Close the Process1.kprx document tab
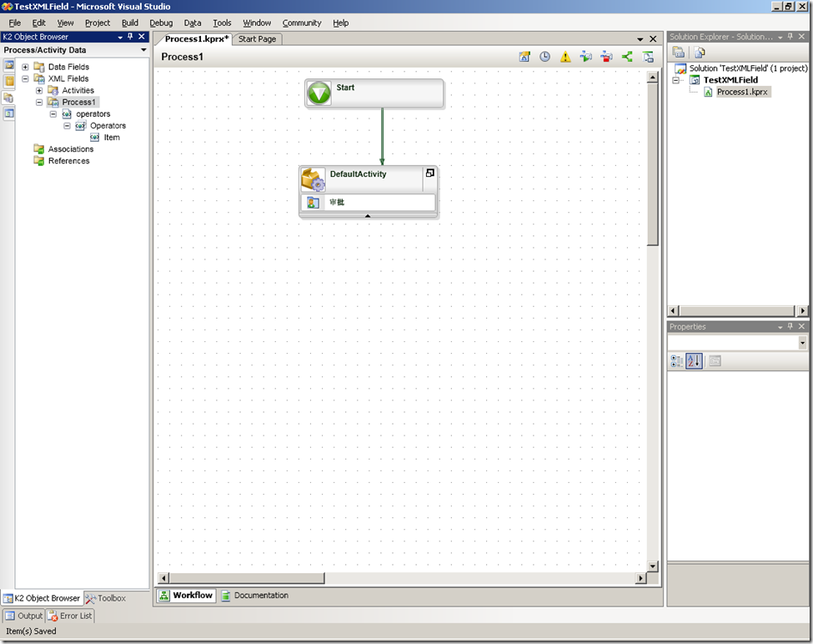This screenshot has height=644, width=813. click(653, 39)
